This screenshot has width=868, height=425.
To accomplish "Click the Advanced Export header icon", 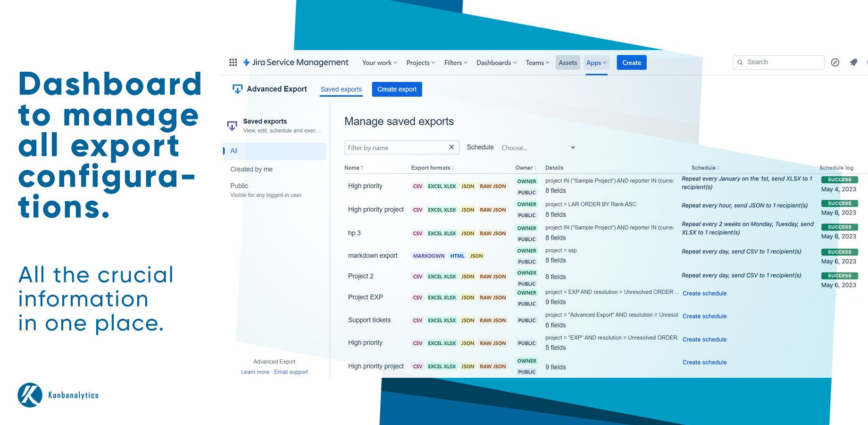I will tap(237, 89).
